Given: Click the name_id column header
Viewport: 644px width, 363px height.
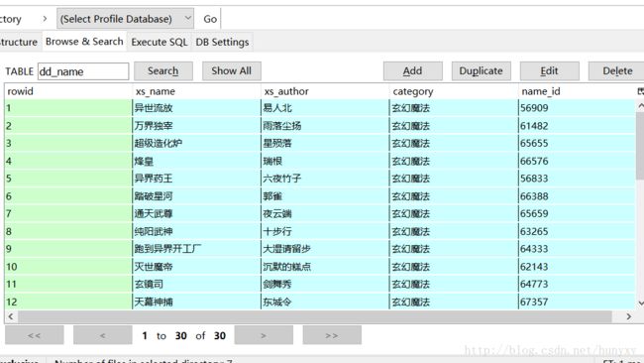Looking at the screenshot, I should [577, 91].
